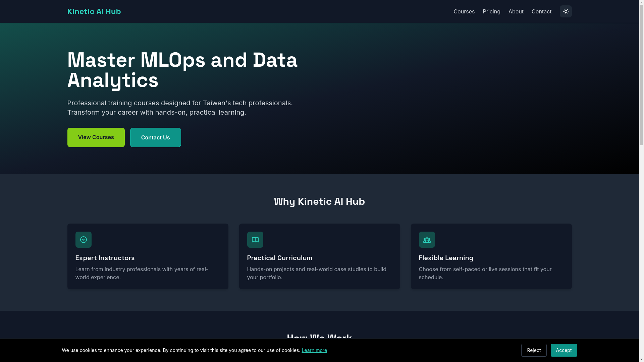Click the Master MLOps and Data Analytics headline
This screenshot has height=362, width=644.
(x=182, y=70)
